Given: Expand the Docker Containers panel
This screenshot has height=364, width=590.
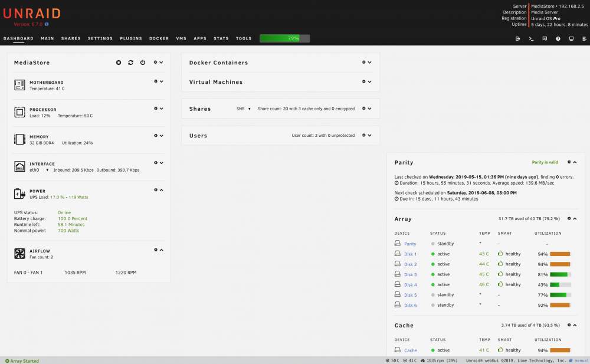Looking at the screenshot, I should 370,63.
